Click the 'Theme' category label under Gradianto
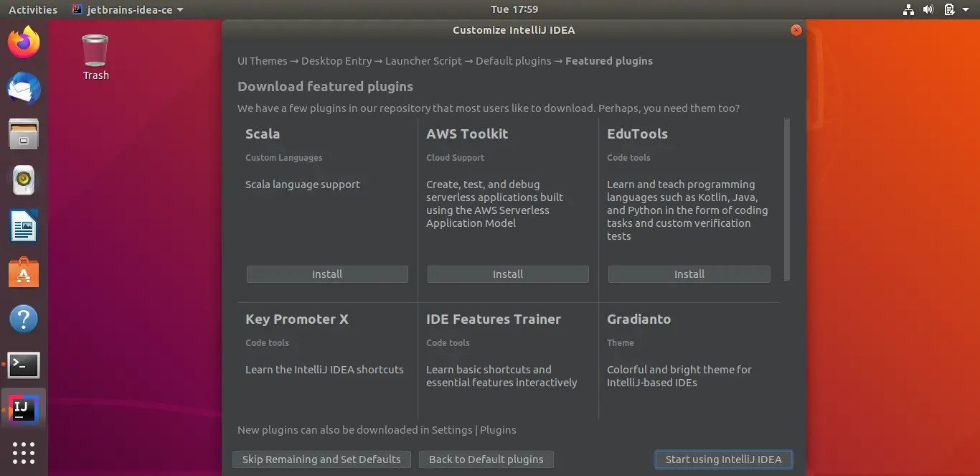 tap(621, 343)
